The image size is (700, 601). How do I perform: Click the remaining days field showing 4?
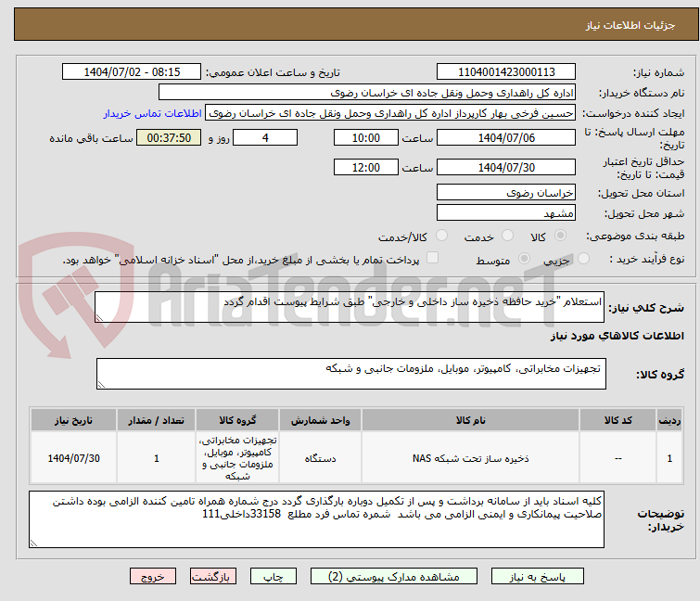tap(265, 137)
